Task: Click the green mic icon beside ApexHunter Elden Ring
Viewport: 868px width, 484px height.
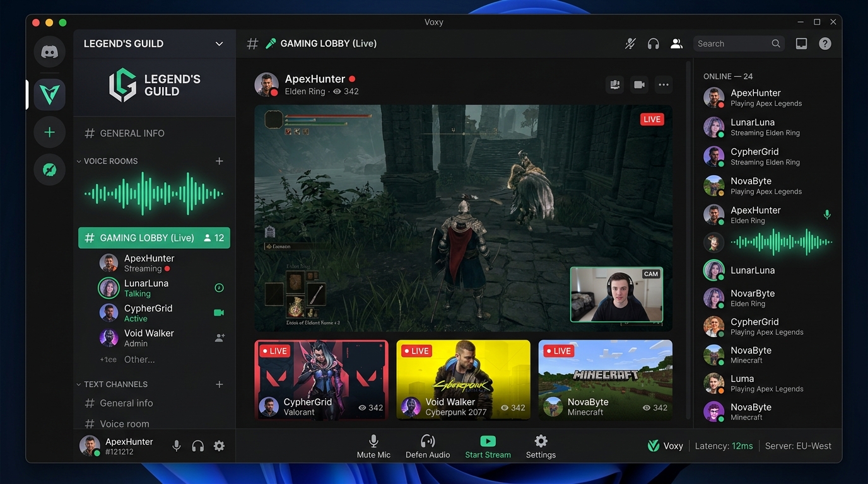Action: 827,215
